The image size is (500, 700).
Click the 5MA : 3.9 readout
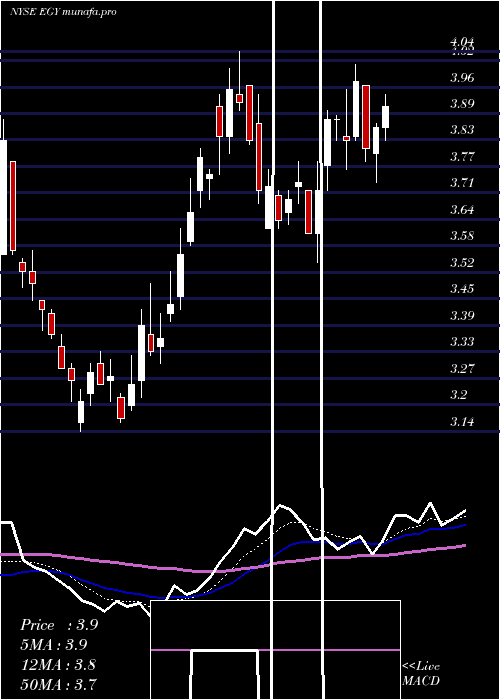tap(54, 645)
